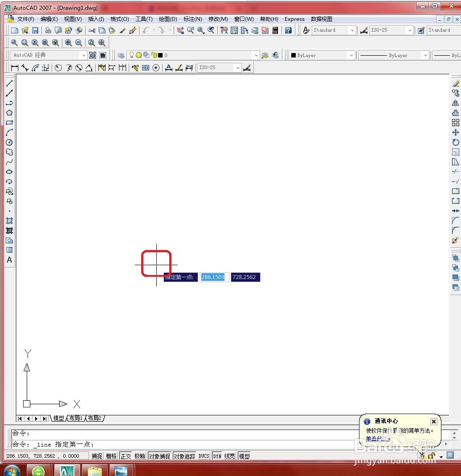Image resolution: width=461 pixels, height=476 pixels.
Task: Click the Linear dimension tool
Action: [15, 68]
